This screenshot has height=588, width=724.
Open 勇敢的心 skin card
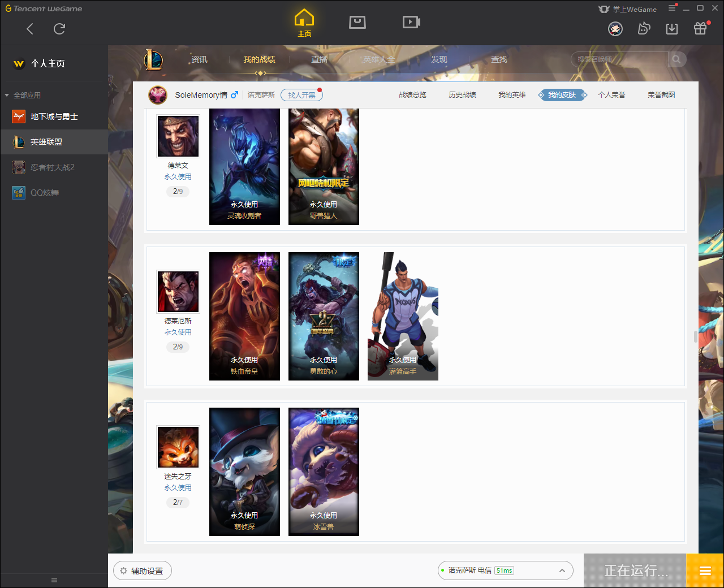(x=324, y=316)
